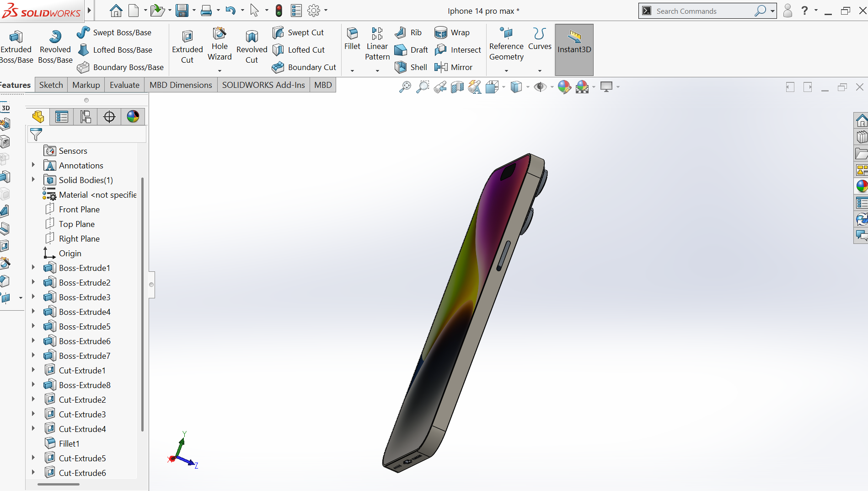Select Fillet1 in the feature tree

point(69,443)
